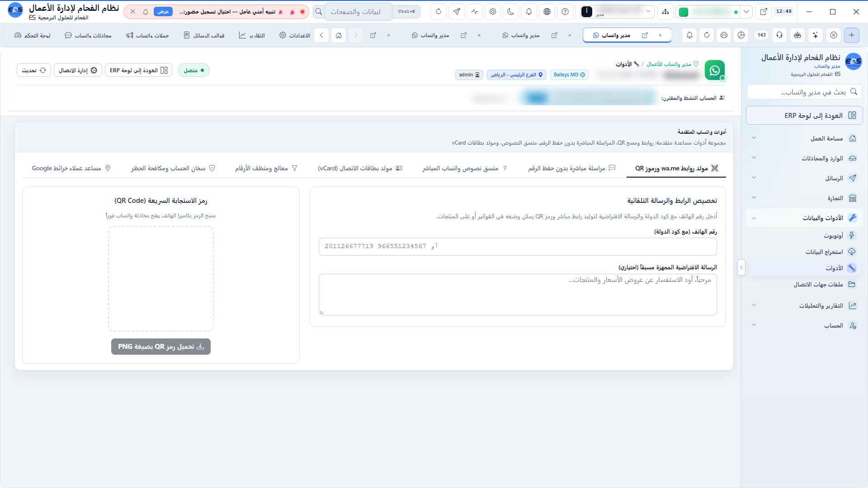The image size is (868, 488).
Task: Expand the التجارة sidebar section
Action: [804, 198]
